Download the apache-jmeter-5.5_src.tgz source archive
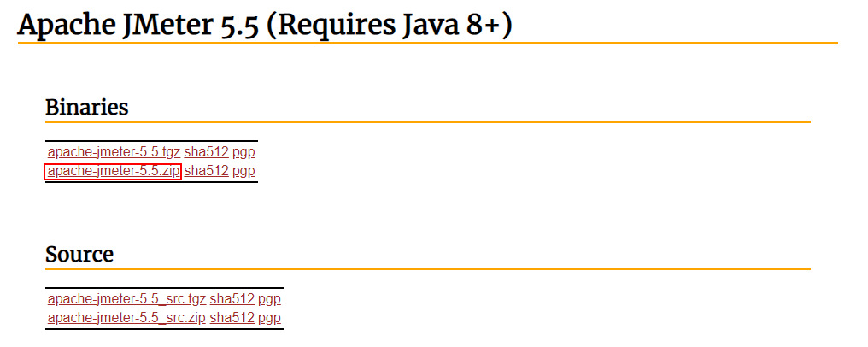The height and width of the screenshot is (347, 868). pos(126,299)
